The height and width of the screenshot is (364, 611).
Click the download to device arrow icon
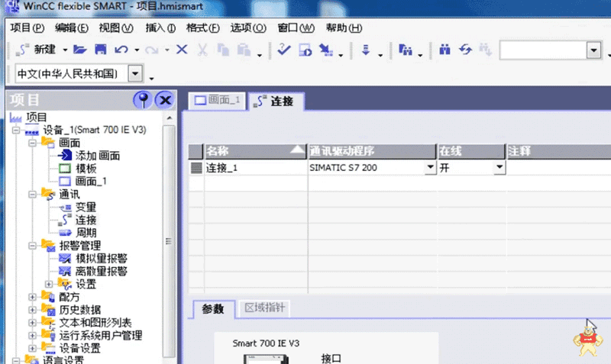coord(366,50)
